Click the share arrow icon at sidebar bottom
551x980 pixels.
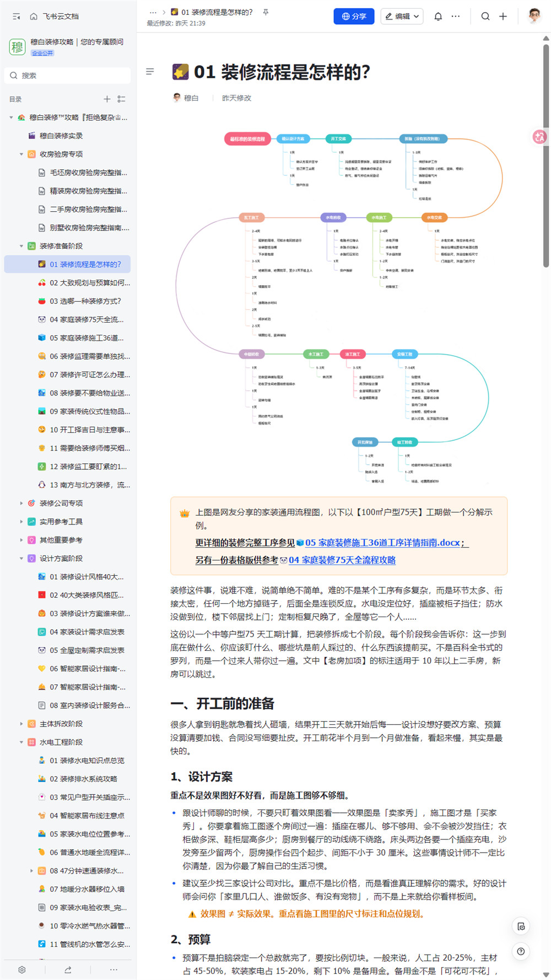coord(68,970)
